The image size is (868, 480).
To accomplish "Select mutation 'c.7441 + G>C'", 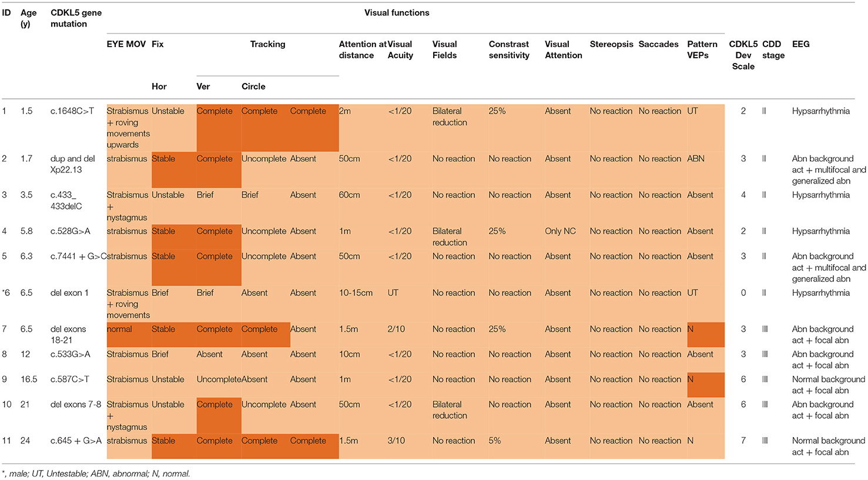I will coord(78,256).
